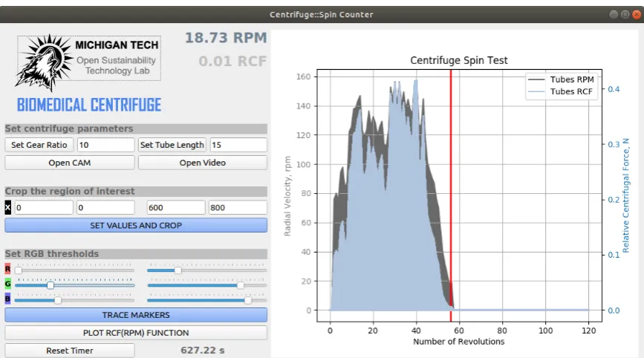Screen dimensions: 644x358
Task: Focus the tube length field showing 15
Action: 238,145
